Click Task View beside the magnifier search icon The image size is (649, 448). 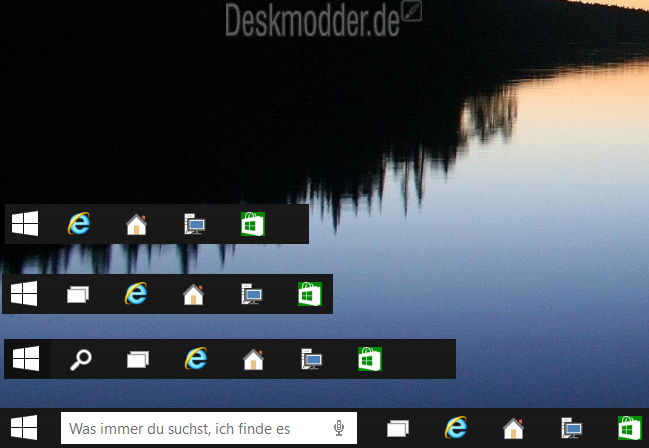138,359
